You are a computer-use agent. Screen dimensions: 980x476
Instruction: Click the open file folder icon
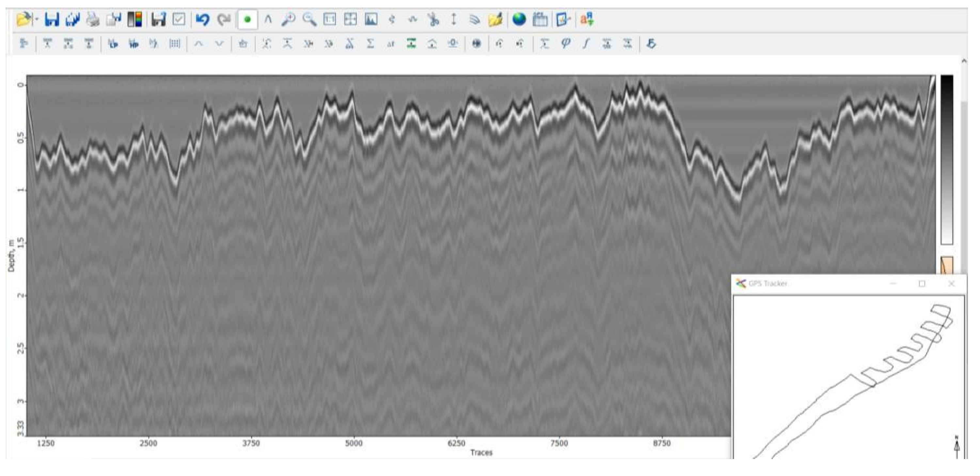24,19
